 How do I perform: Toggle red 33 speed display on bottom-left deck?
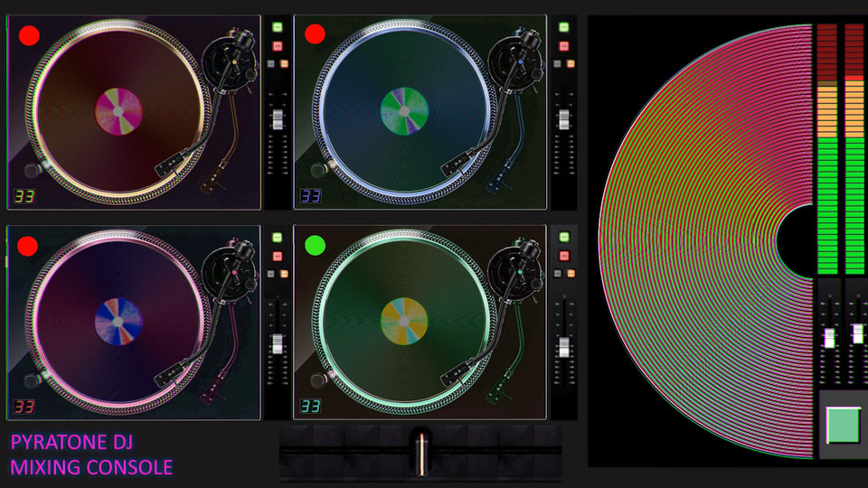pyautogui.click(x=24, y=407)
